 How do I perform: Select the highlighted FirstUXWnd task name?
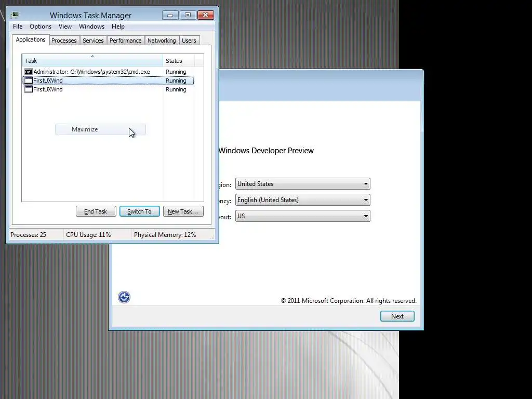pyautogui.click(x=48, y=81)
